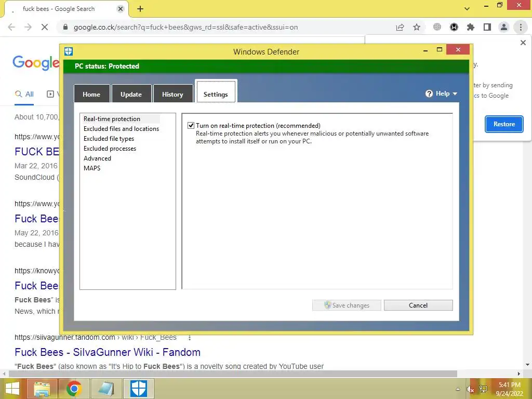This screenshot has width=532, height=399.
Task: Stop loading the page in Chrome
Action: (45, 27)
